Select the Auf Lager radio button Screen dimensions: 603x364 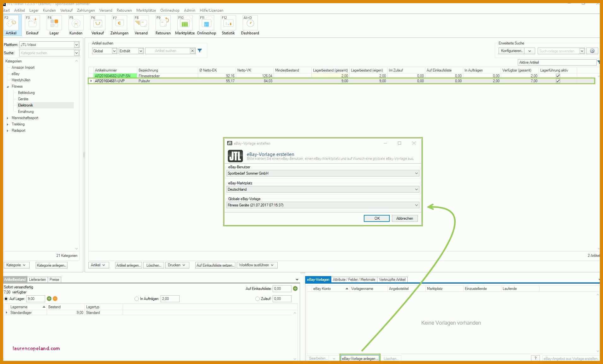(6, 299)
